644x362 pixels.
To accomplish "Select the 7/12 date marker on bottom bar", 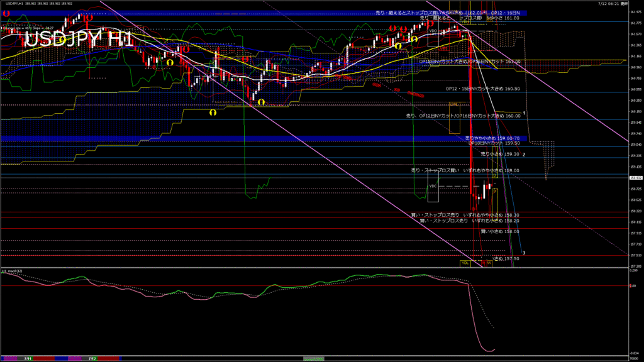I will [92, 358].
